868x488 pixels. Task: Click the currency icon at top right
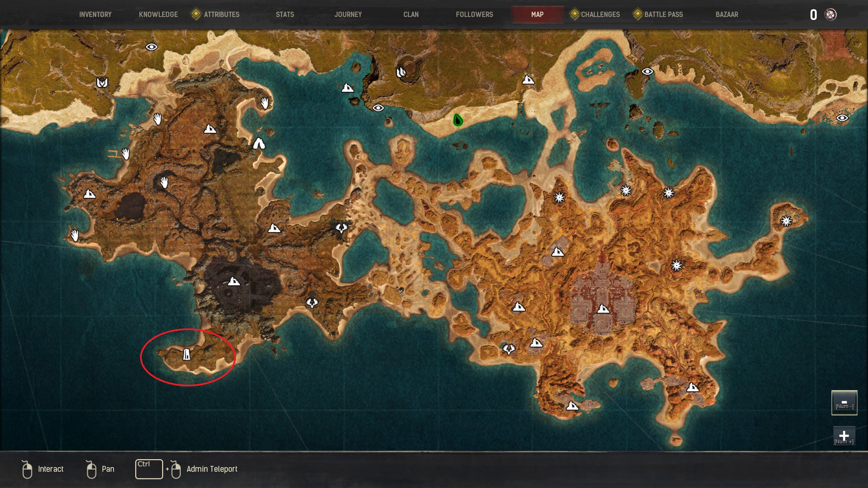830,15
